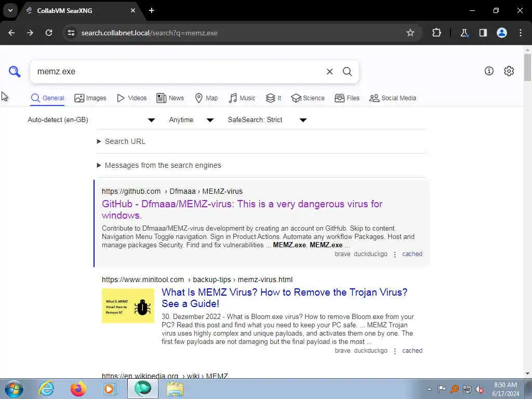Switch to the Music category
The height and width of the screenshot is (399, 532).
(242, 98)
